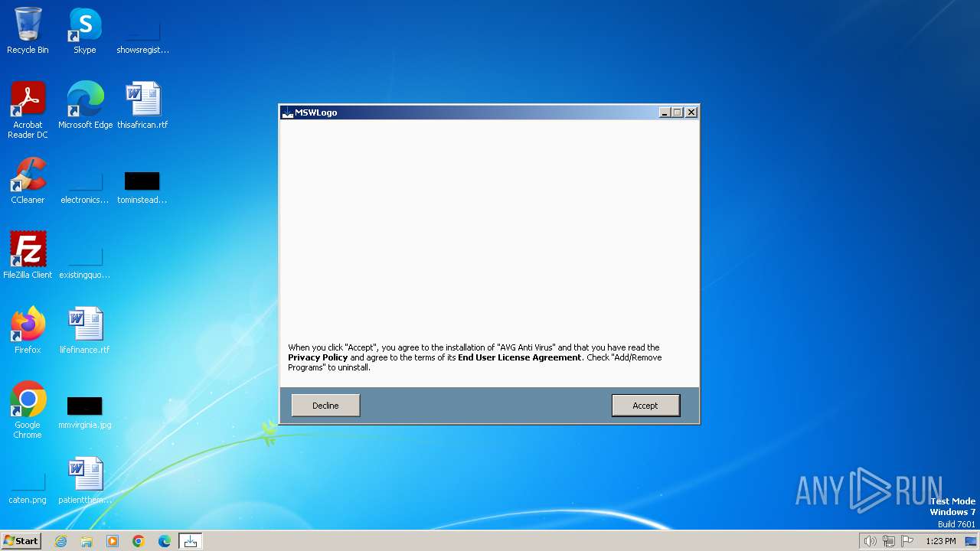Click the MSWLogo title bar icon
The width and height of the screenshot is (980, 551).
click(288, 112)
